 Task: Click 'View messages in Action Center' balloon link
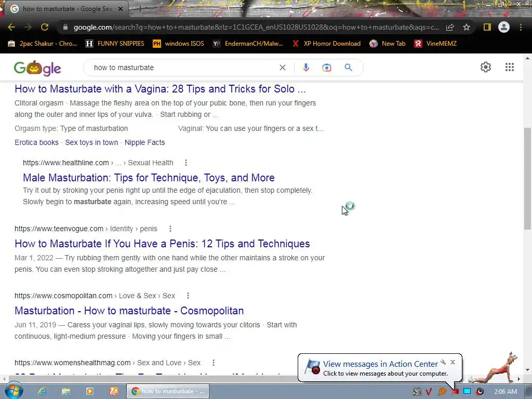pyautogui.click(x=380, y=364)
